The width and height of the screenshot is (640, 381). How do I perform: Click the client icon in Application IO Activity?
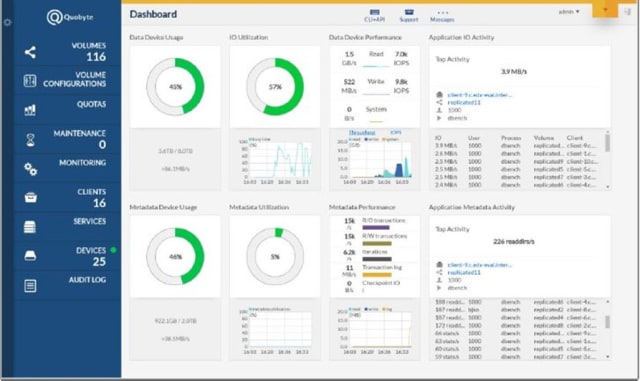[439, 95]
